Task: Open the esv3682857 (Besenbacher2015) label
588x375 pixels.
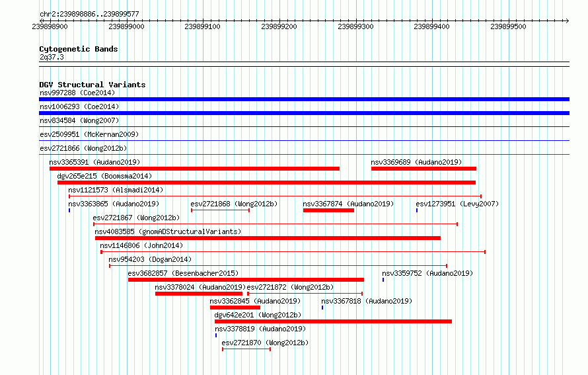Action: 183,273
